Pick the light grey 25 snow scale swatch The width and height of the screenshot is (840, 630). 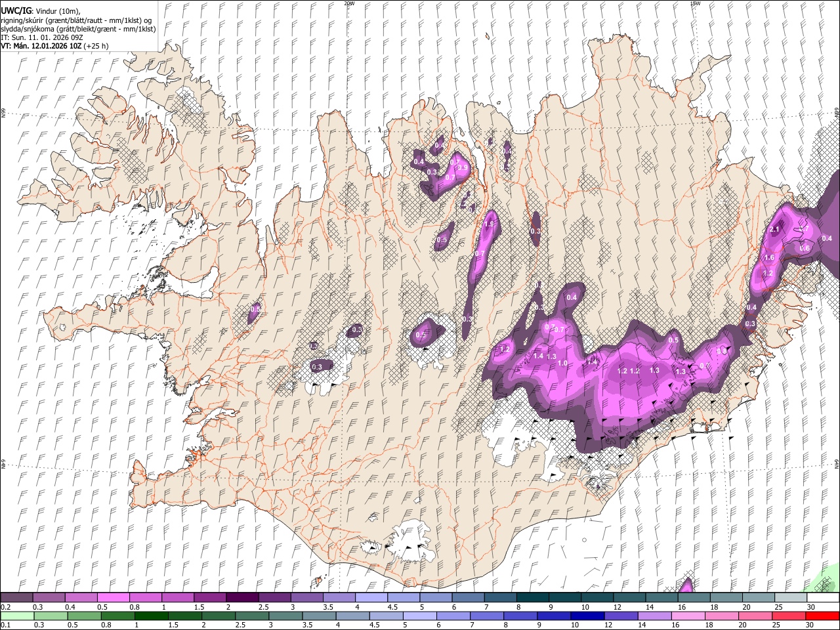790,598
